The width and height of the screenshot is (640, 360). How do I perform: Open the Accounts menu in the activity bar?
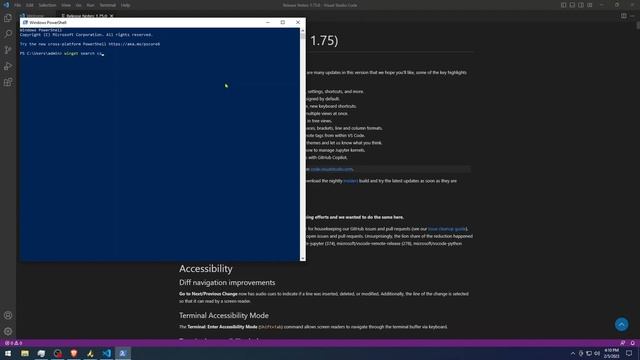click(x=8, y=315)
